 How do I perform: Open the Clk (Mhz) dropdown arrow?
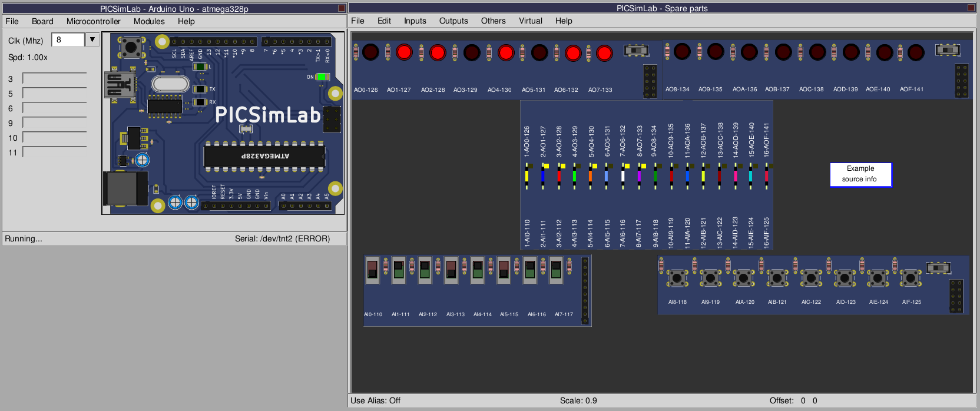(92, 39)
